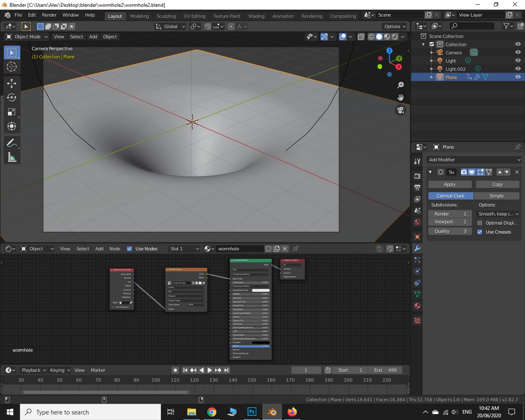Copy the Subdivision modifier
Screen dimensions: 525x420
tap(497, 184)
